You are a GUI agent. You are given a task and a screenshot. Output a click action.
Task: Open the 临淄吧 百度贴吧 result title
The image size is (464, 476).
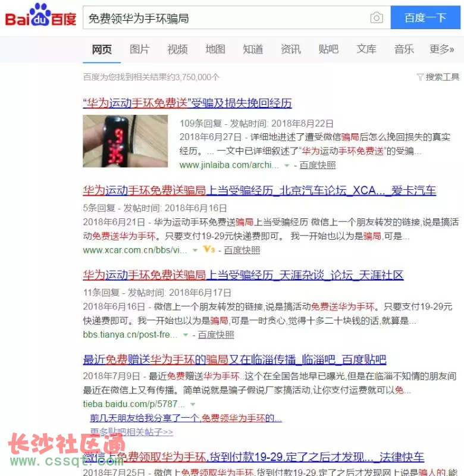pos(234,360)
